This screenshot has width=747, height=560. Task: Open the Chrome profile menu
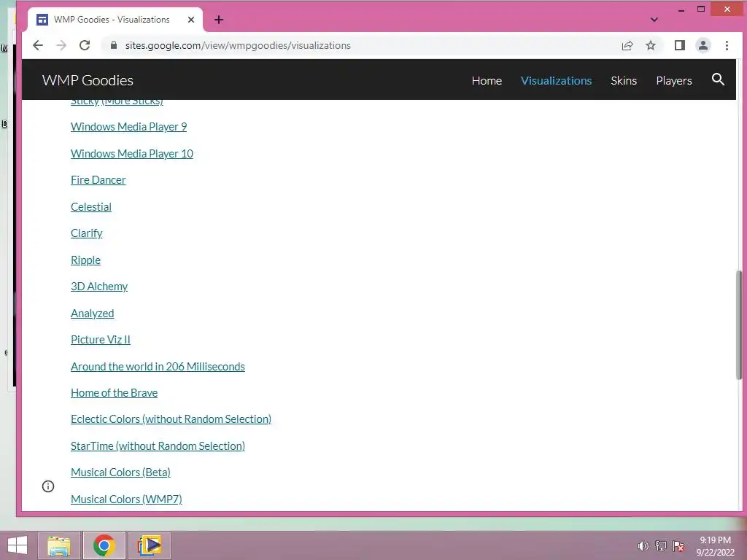click(703, 45)
